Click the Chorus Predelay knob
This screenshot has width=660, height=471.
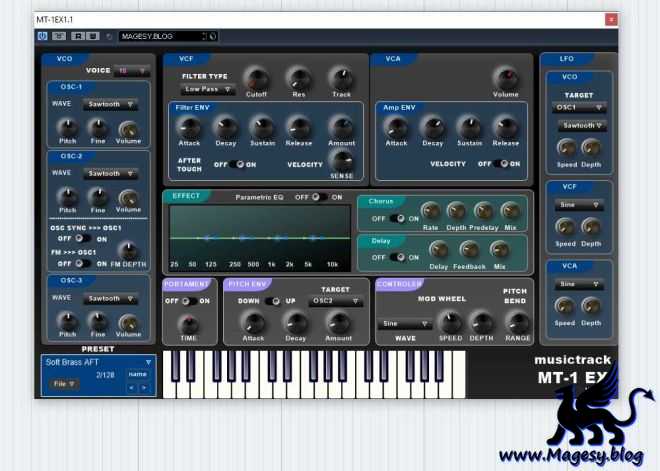tap(484, 211)
